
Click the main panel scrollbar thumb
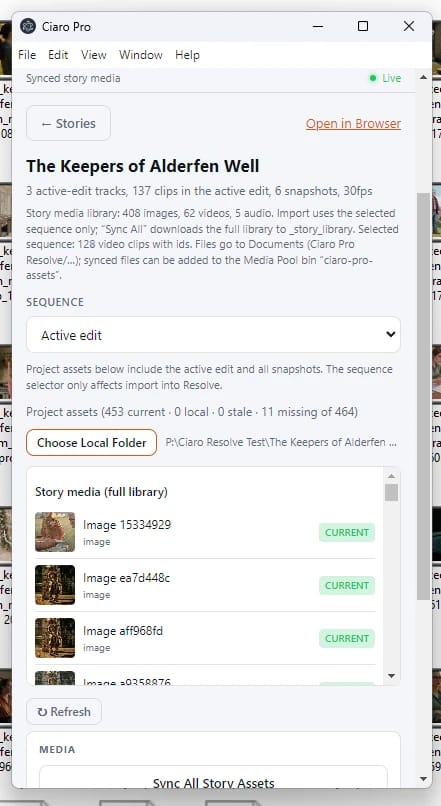click(423, 396)
